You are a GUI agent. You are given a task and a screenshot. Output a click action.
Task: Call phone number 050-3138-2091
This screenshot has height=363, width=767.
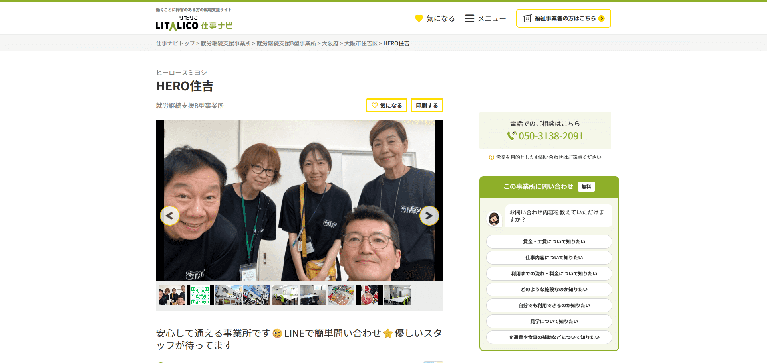pos(550,136)
